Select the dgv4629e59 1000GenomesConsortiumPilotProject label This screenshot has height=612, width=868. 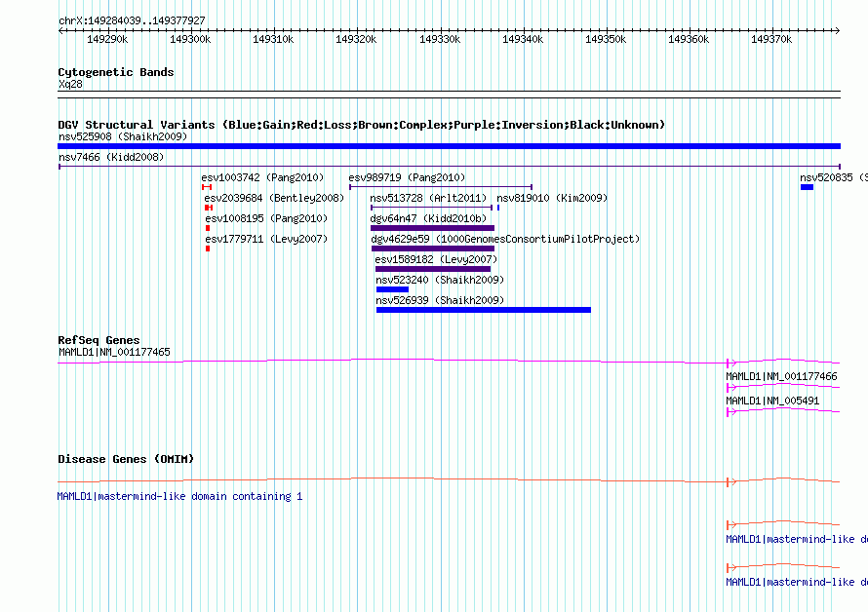(x=505, y=239)
